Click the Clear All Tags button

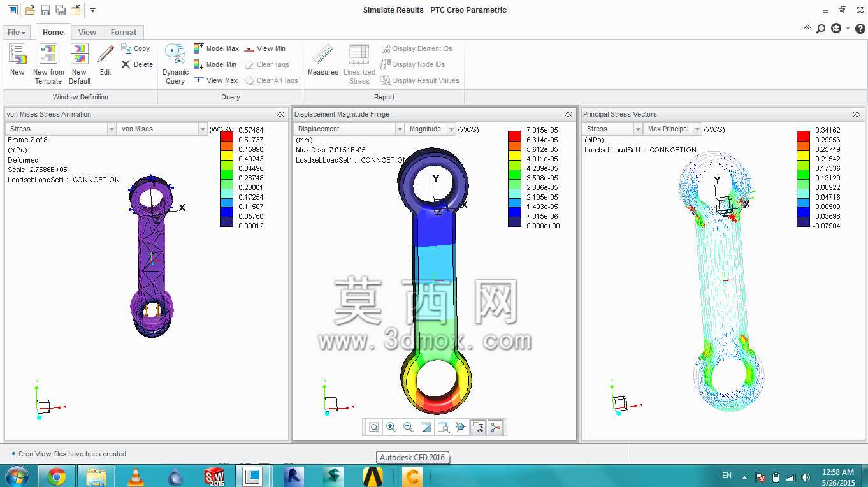[x=271, y=80]
